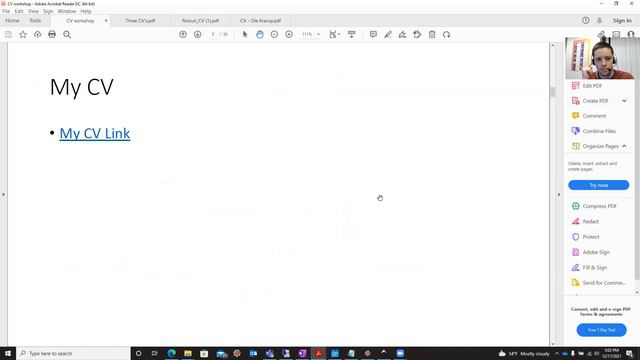
Task: Switch to CV - Ole Krarup.pdf tab
Action: 260,20
